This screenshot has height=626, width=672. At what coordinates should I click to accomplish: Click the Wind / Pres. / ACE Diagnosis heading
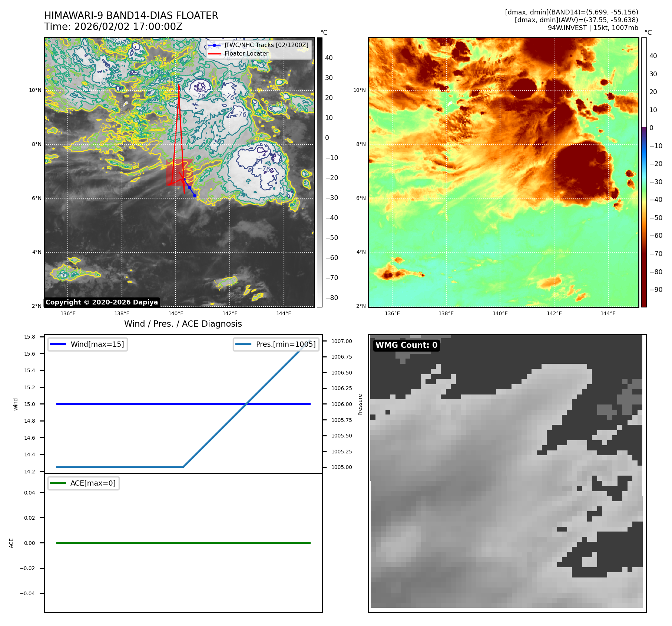[x=183, y=324]
